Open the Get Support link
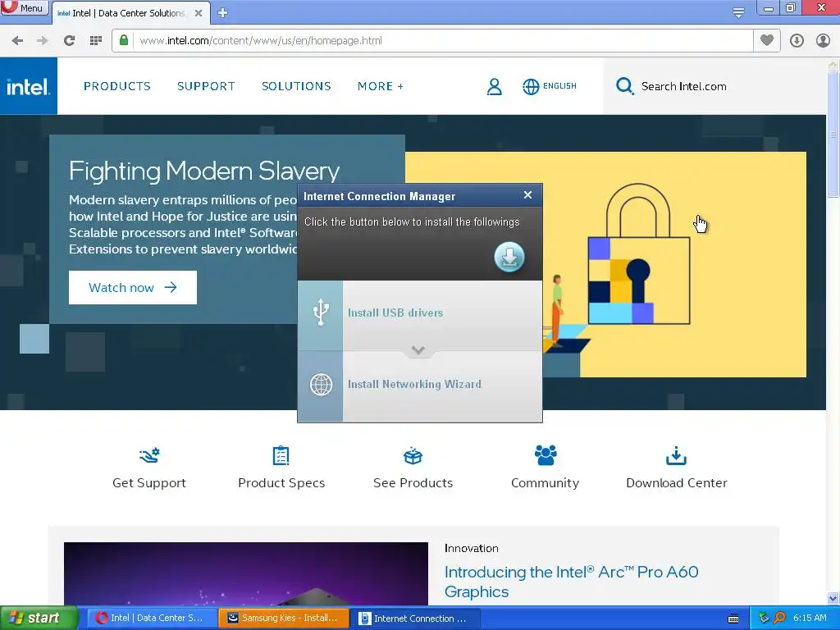The height and width of the screenshot is (630, 840). click(149, 482)
